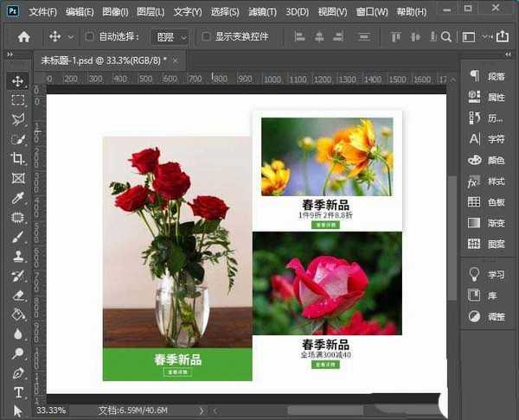Open the 渐变 gradients panel
Image resolution: width=519 pixels, height=420 pixels.
(x=486, y=222)
